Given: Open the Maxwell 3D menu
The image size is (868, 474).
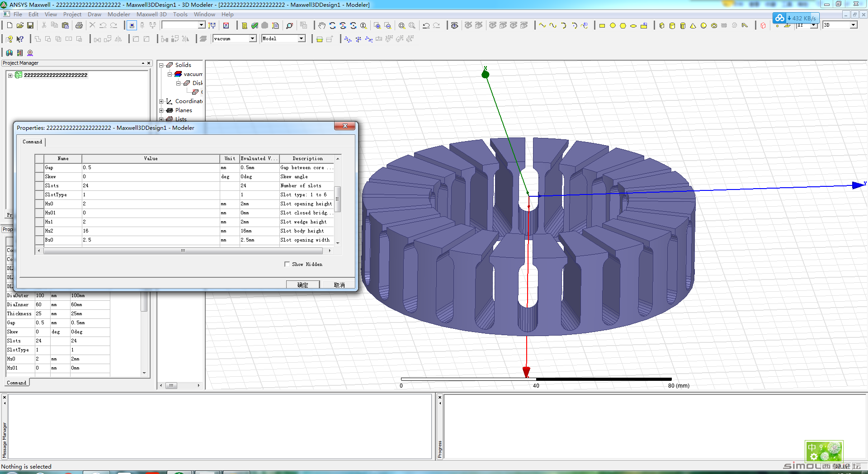Looking at the screenshot, I should click(x=151, y=14).
